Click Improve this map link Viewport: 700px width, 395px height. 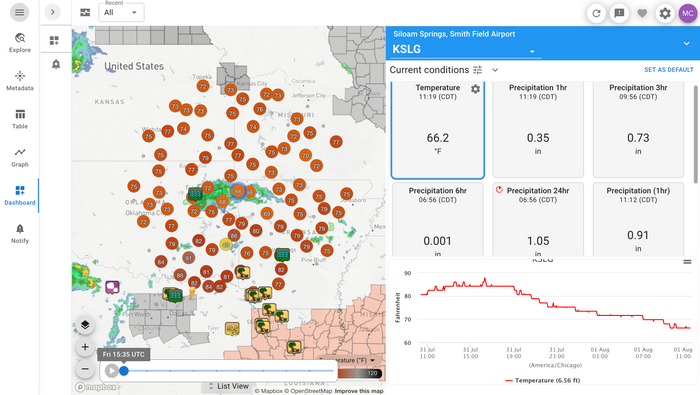click(x=359, y=391)
